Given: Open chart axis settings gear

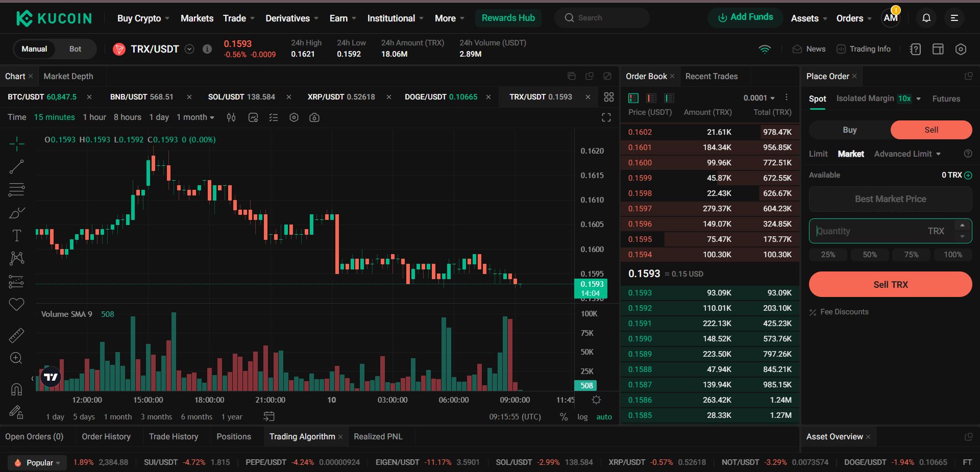Looking at the screenshot, I should 596,400.
